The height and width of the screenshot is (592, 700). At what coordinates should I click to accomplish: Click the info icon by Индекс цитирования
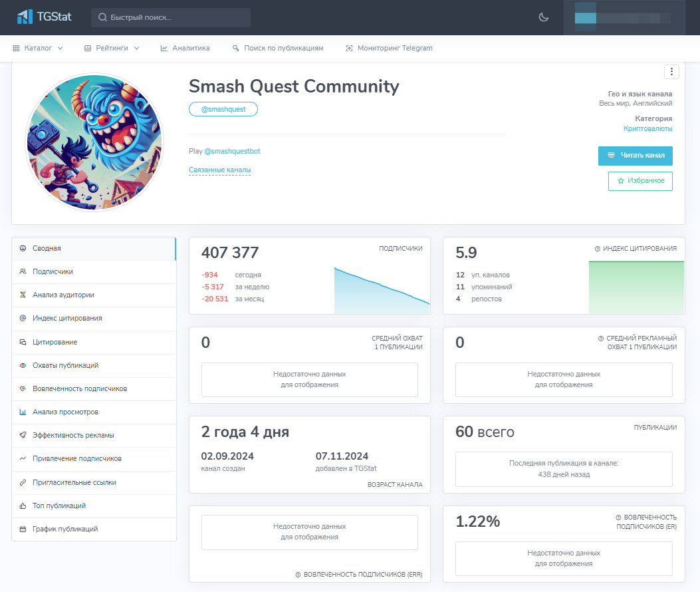point(598,249)
